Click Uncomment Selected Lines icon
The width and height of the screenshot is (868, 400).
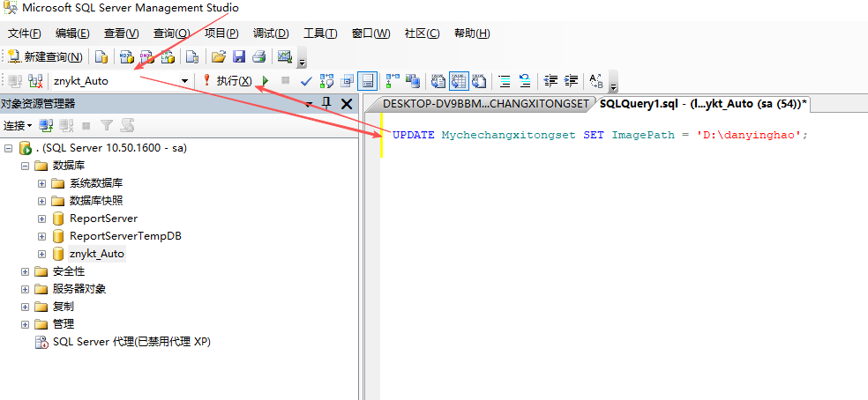525,81
